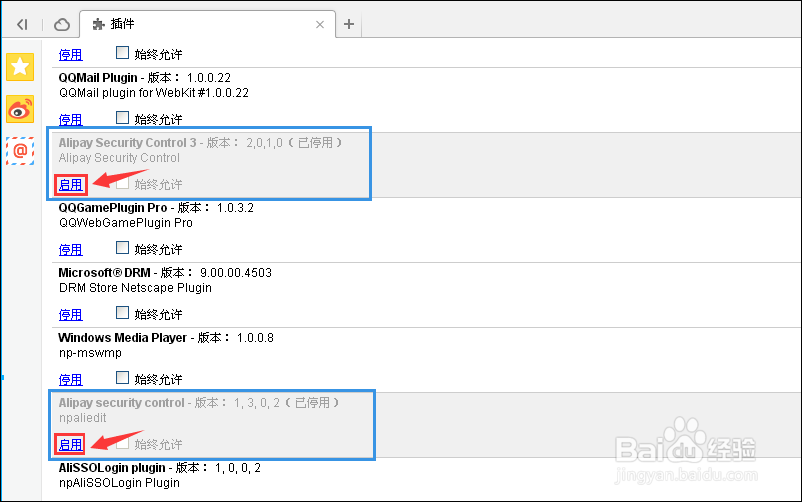The height and width of the screenshot is (502, 802).
Task: Disable QQGamePlugin Pro via 停用 link
Action: click(71, 250)
